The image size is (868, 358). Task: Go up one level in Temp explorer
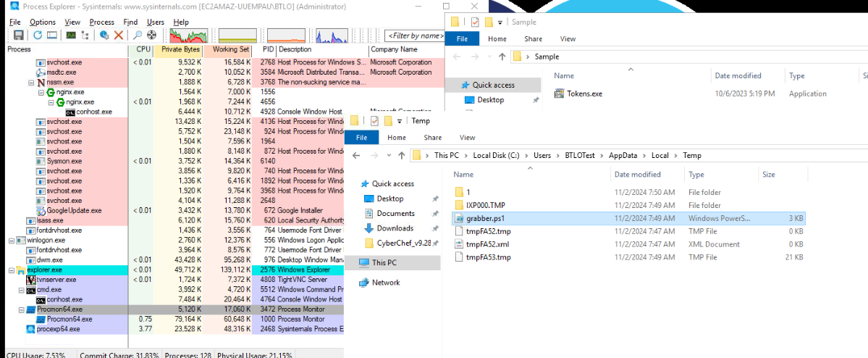coord(401,156)
